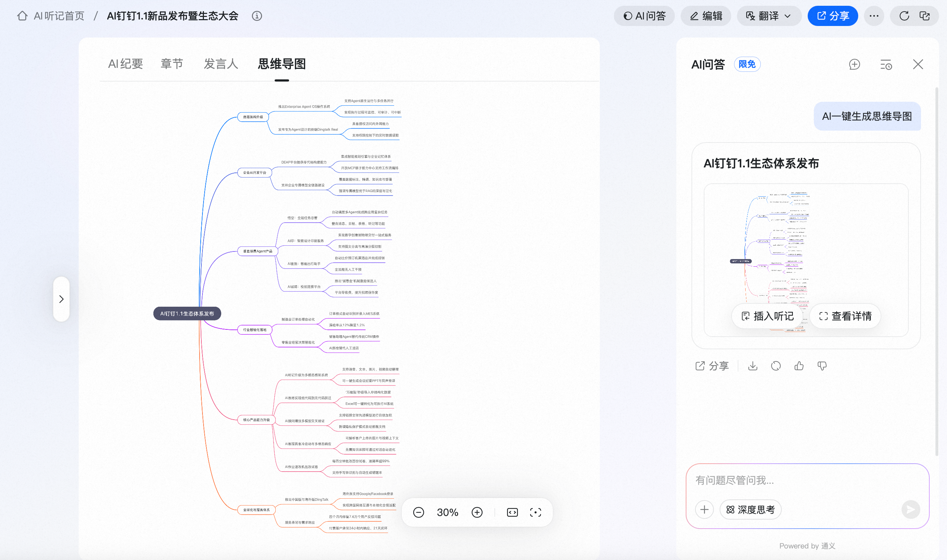Regenerate the AI answer
Screen dimensions: 947x560
(776, 366)
